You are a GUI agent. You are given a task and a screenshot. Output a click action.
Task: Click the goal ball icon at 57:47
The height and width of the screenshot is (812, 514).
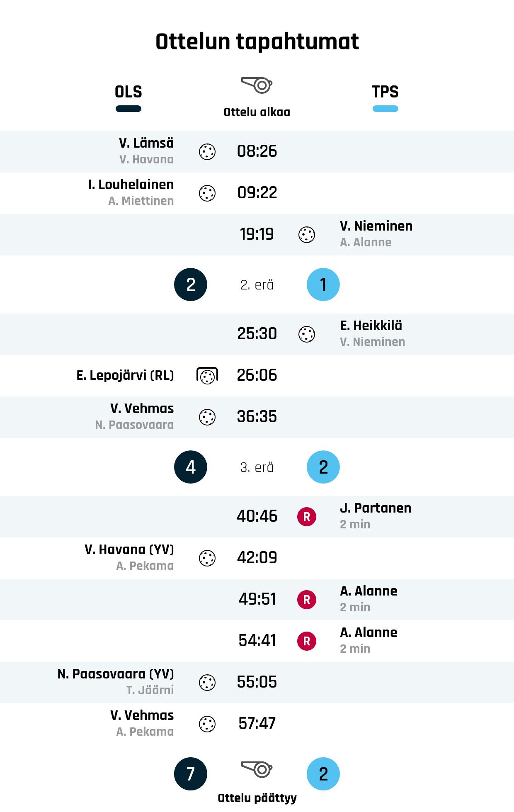pos(207,724)
